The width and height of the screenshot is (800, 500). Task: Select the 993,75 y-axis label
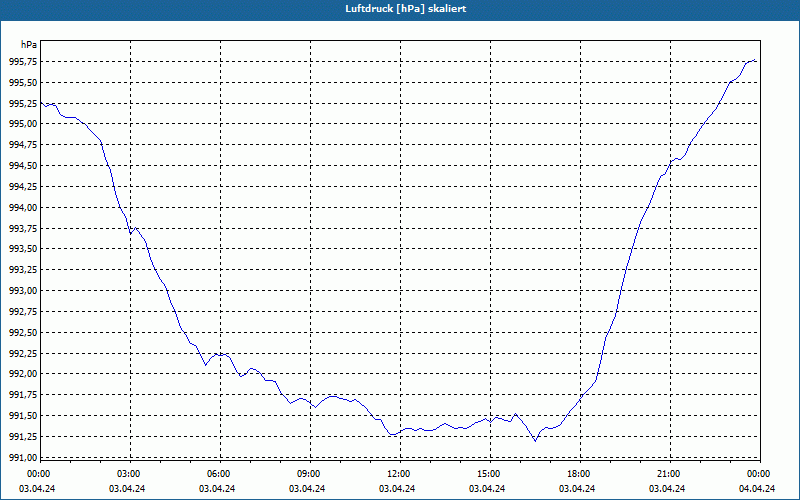(x=23, y=228)
